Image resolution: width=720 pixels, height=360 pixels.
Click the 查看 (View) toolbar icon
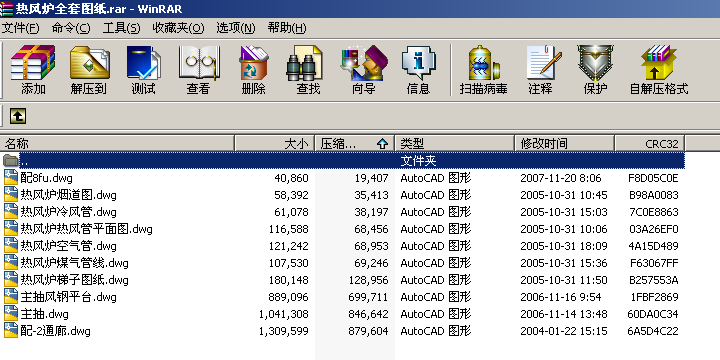pos(198,62)
